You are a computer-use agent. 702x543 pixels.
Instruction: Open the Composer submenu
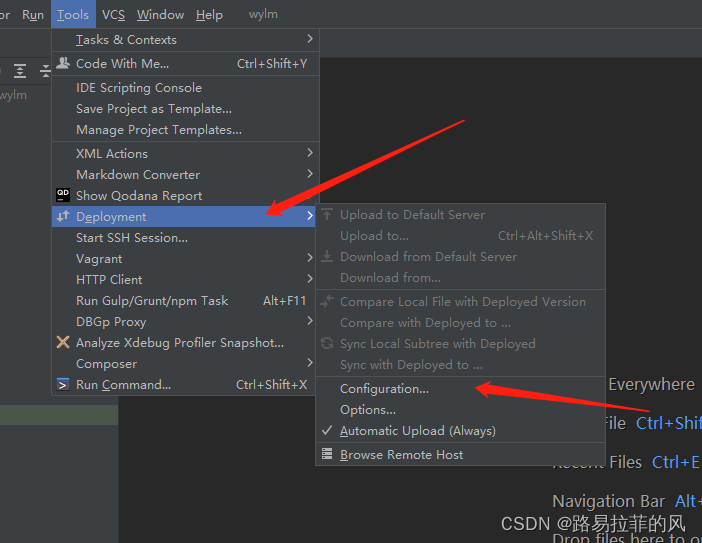tap(184, 364)
